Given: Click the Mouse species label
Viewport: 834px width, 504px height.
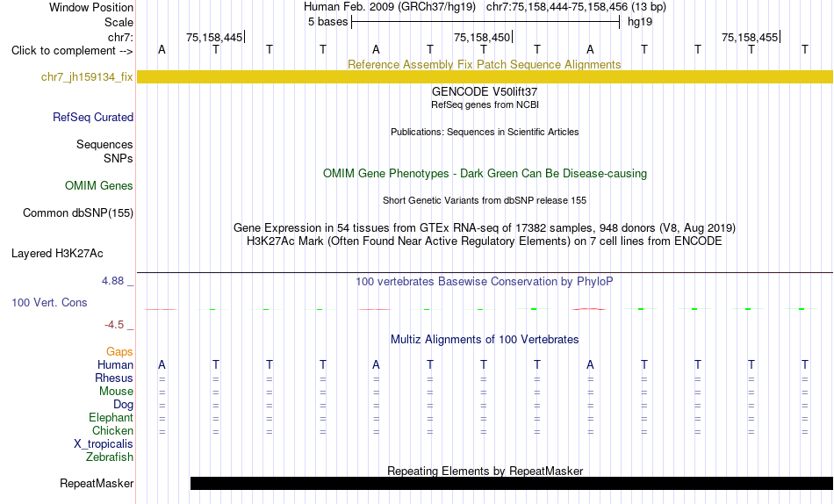Looking at the screenshot, I should pos(116,392).
